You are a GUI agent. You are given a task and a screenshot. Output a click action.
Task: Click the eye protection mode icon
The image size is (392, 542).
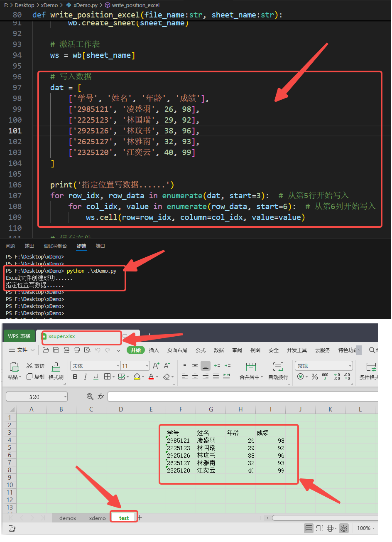pos(344,528)
